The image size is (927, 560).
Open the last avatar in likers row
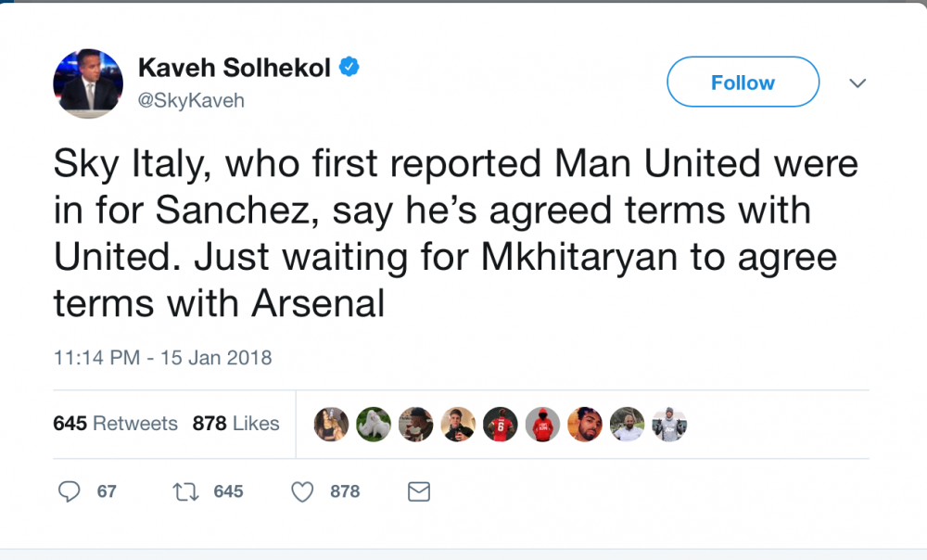(x=669, y=424)
